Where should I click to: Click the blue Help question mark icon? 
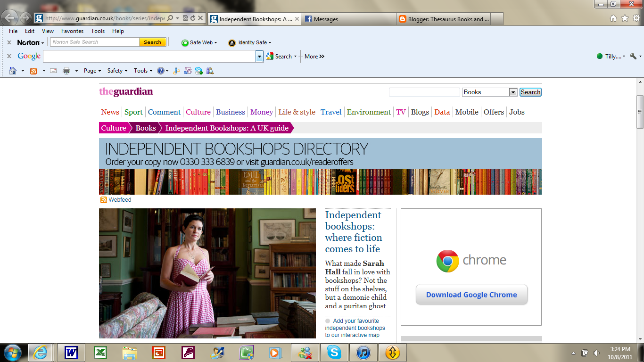pyautogui.click(x=161, y=71)
